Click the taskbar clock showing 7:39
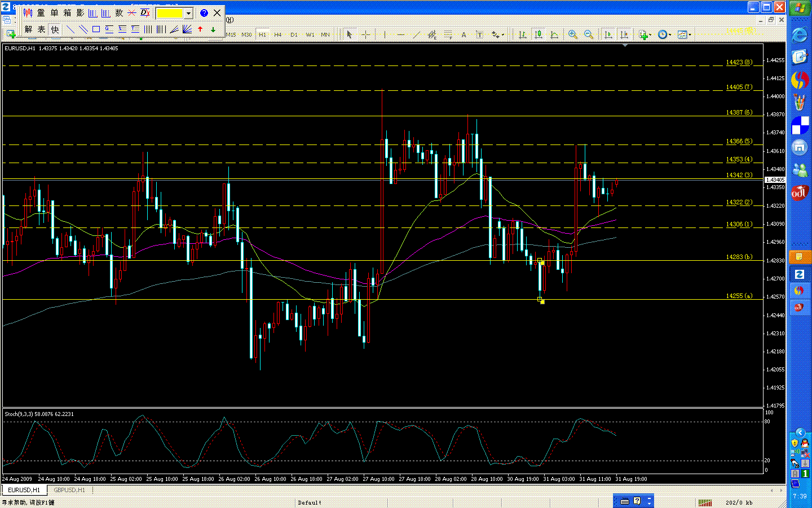Image resolution: width=812 pixels, height=508 pixels. click(800, 496)
